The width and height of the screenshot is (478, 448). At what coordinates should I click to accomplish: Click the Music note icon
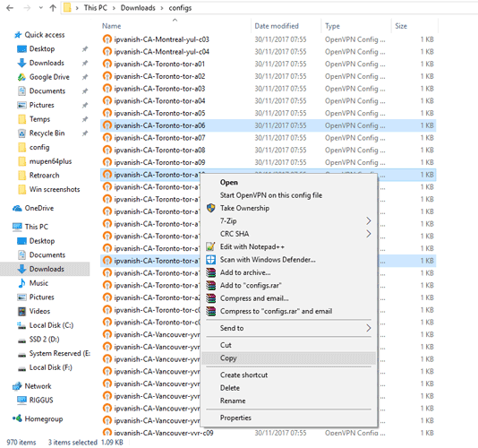tap(22, 283)
